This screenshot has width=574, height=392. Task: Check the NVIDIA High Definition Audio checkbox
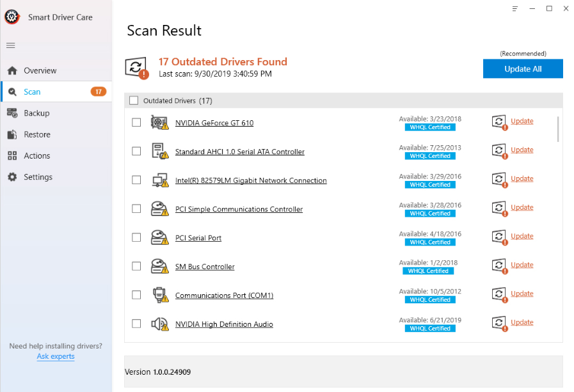[136, 324]
